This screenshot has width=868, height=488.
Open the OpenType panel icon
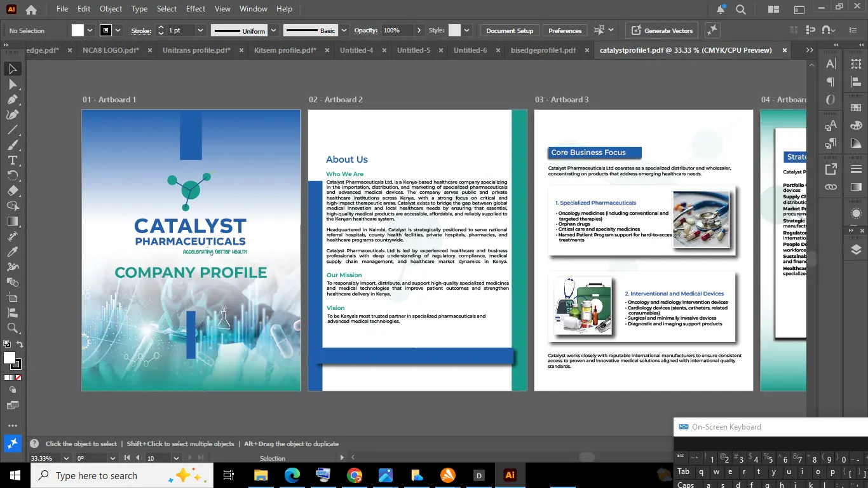[x=831, y=100]
